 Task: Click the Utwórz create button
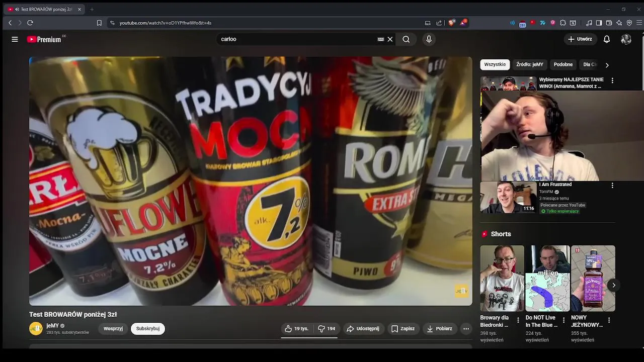pos(580,39)
